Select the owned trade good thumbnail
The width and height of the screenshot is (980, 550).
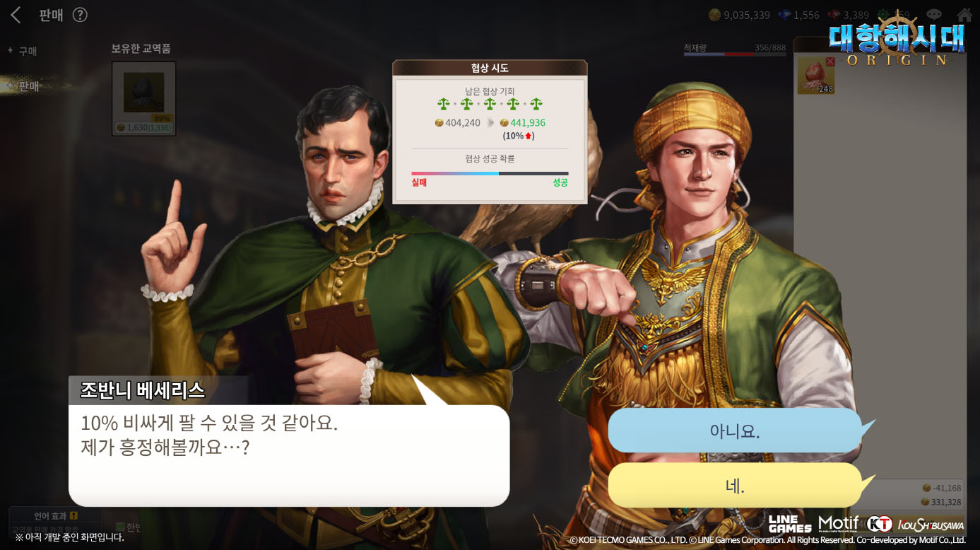pyautogui.click(x=144, y=98)
